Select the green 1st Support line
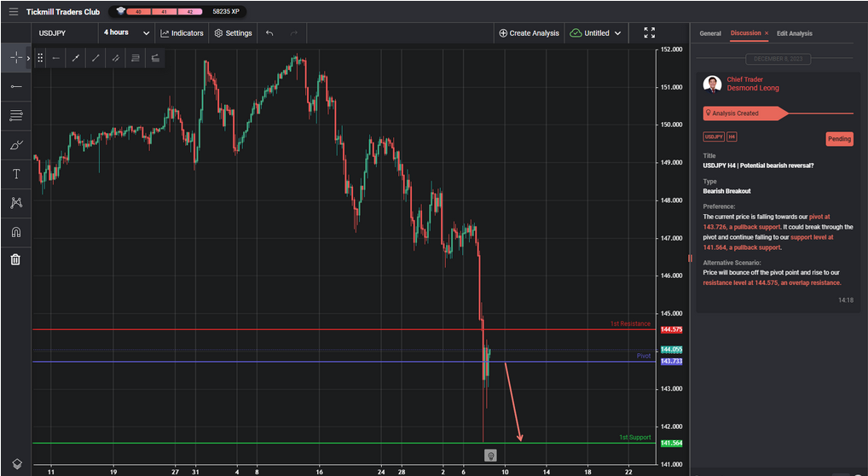868x476 pixels. 344,444
